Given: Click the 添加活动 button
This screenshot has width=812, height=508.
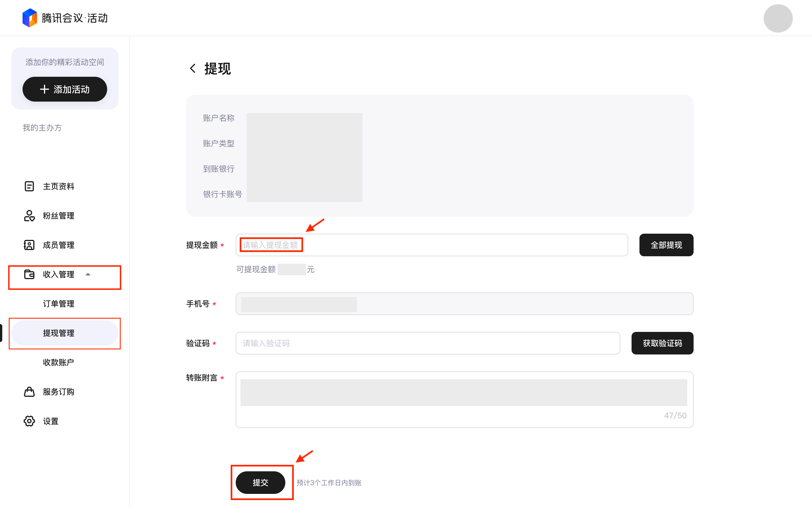Looking at the screenshot, I should 65,89.
